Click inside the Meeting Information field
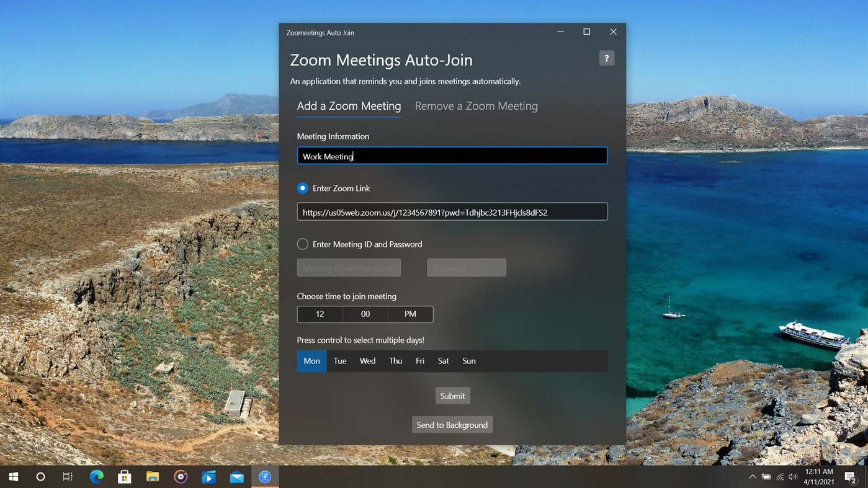 click(452, 156)
